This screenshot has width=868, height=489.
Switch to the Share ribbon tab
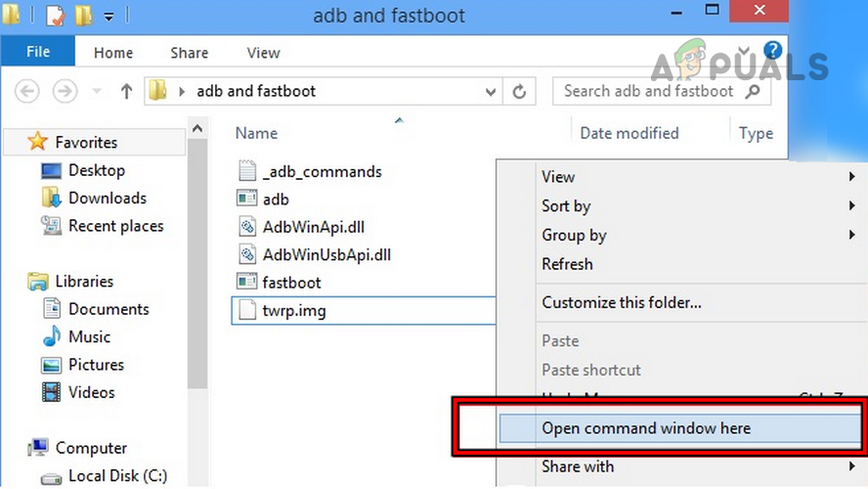[189, 53]
